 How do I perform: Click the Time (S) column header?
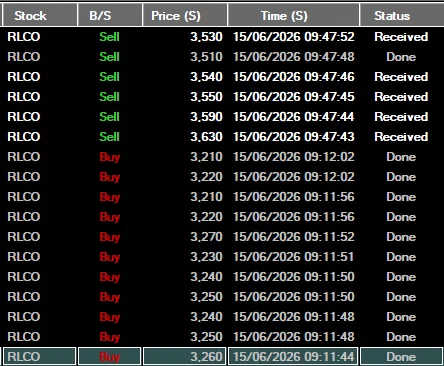coord(294,15)
